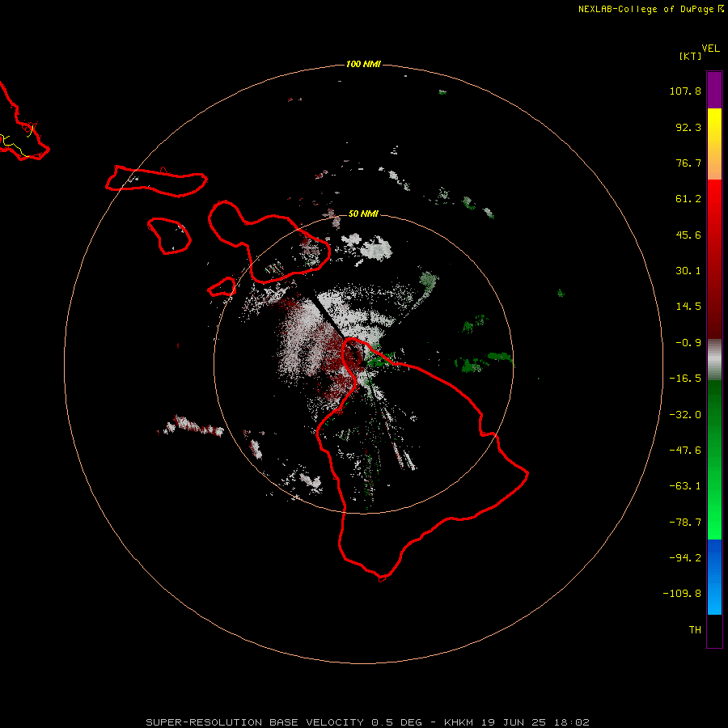Click the TH legend label

(x=695, y=630)
